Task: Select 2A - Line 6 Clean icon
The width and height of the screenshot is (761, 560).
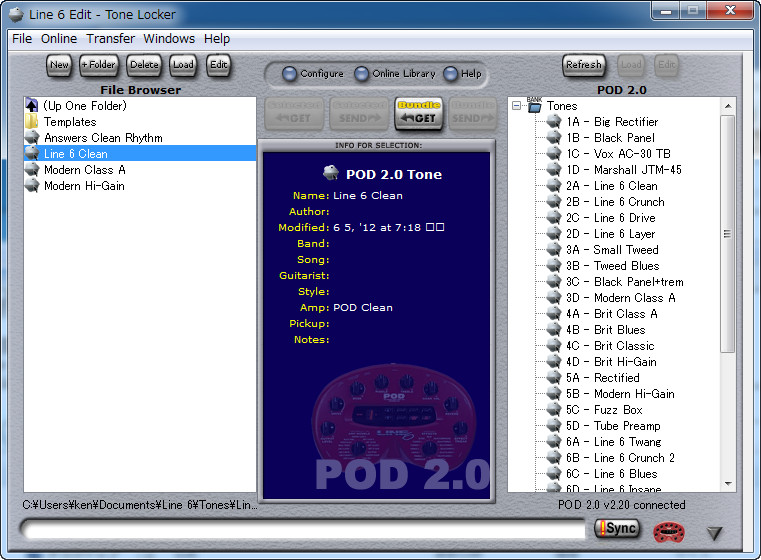Action: (x=554, y=185)
